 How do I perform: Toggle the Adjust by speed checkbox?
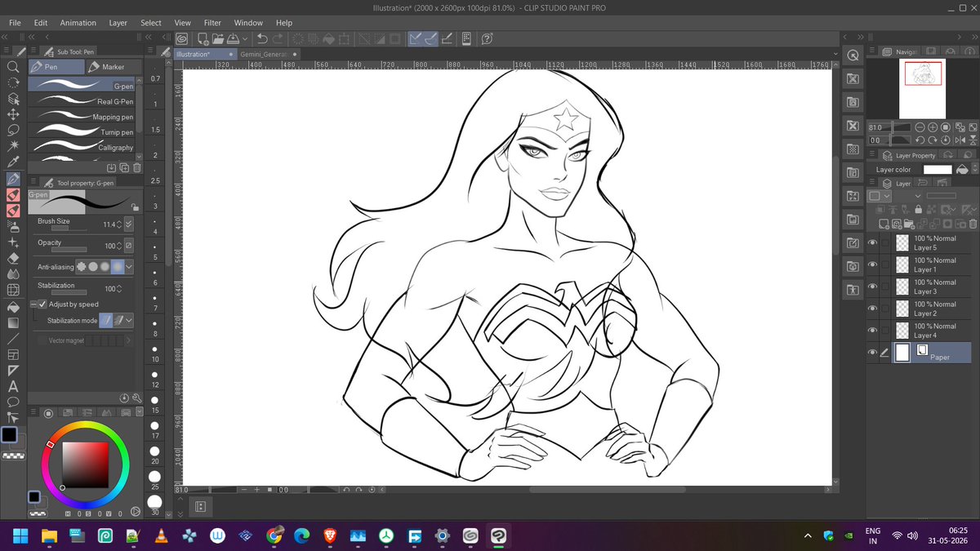click(42, 304)
